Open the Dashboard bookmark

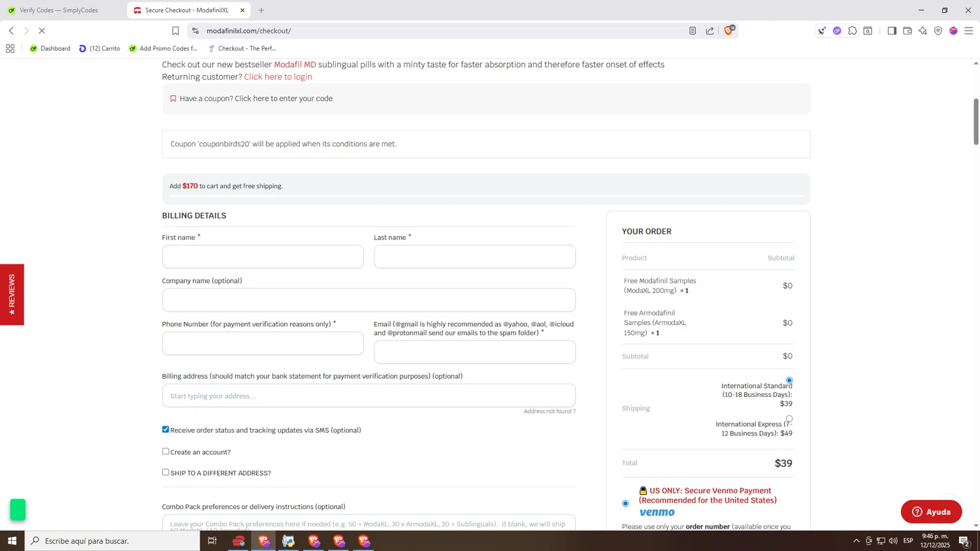[50, 48]
